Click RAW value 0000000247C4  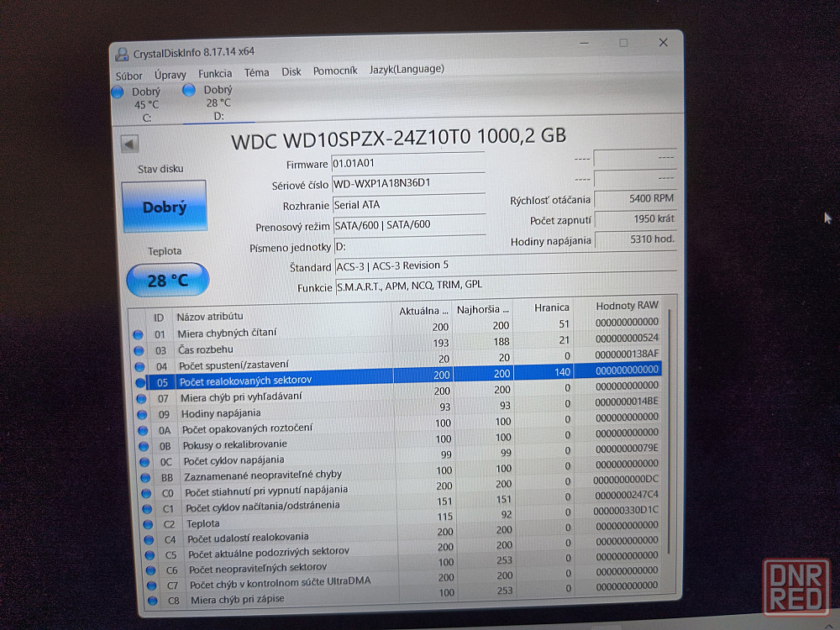coord(627,495)
